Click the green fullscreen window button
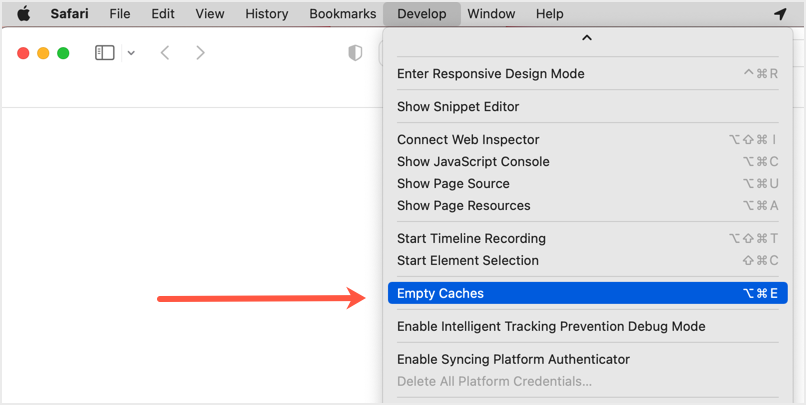Image resolution: width=806 pixels, height=405 pixels. click(x=63, y=53)
